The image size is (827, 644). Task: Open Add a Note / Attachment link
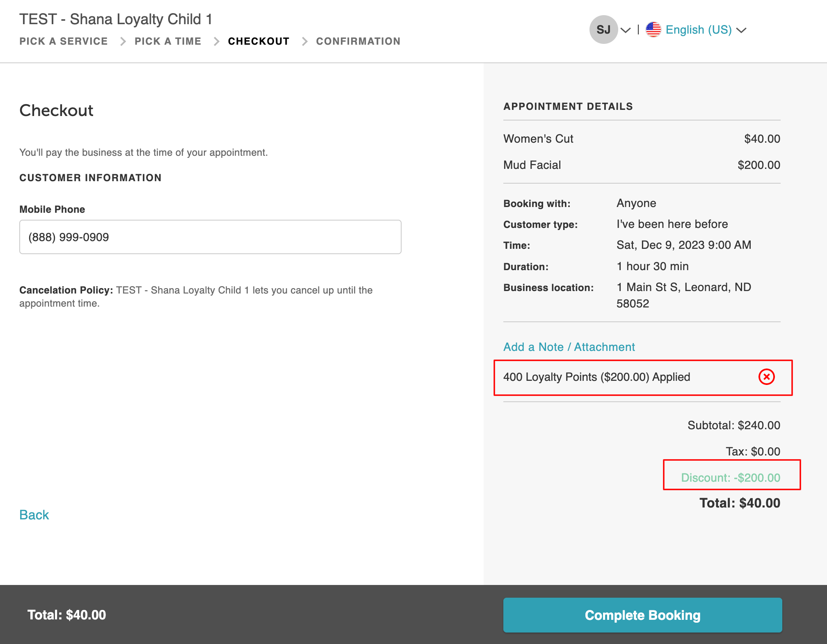click(x=569, y=347)
